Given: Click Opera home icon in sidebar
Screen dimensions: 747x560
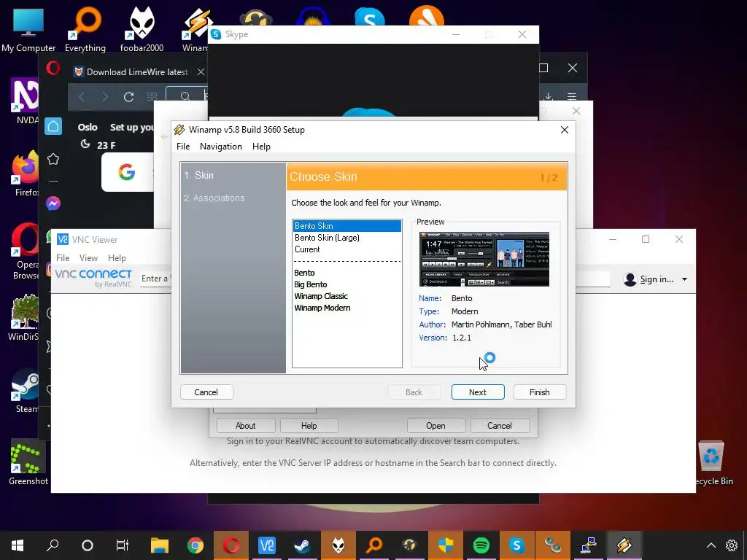Looking at the screenshot, I should click(x=53, y=126).
